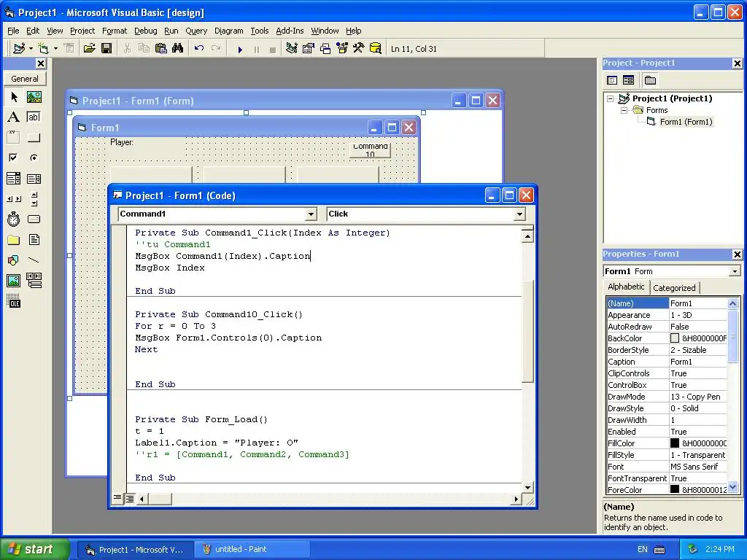
Task: Open Form Layout Window toolbar icon
Action: click(325, 48)
